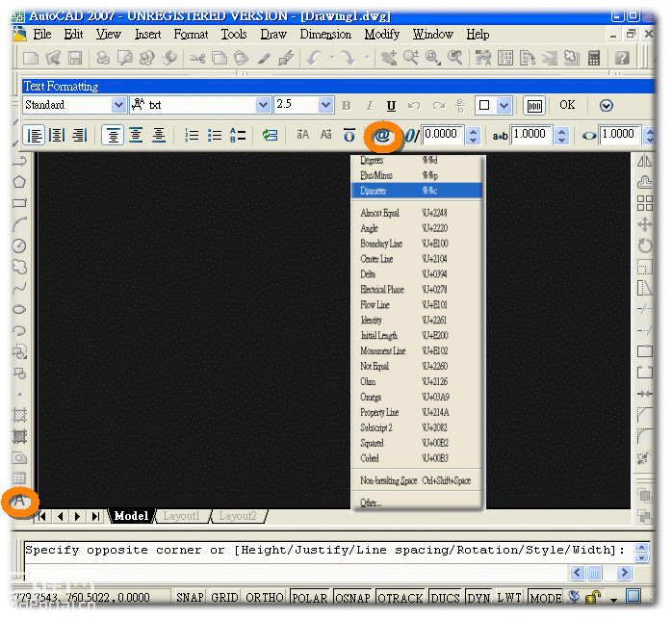672x620 pixels.
Task: Select Degrees %%d symbol
Action: [x=417, y=160]
